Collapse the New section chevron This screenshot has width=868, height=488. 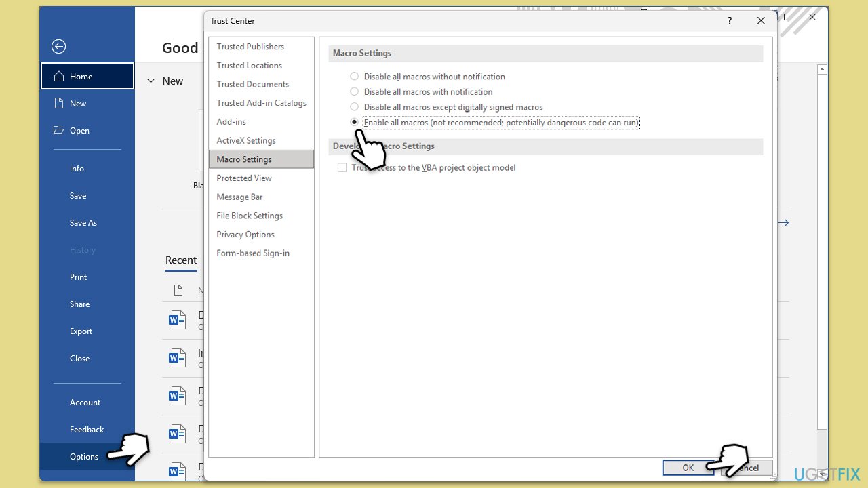click(151, 81)
